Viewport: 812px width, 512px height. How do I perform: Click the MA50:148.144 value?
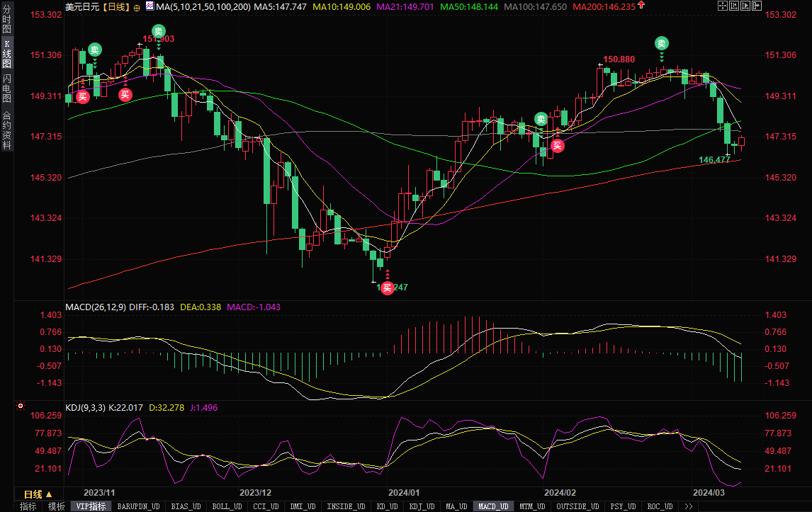click(468, 7)
